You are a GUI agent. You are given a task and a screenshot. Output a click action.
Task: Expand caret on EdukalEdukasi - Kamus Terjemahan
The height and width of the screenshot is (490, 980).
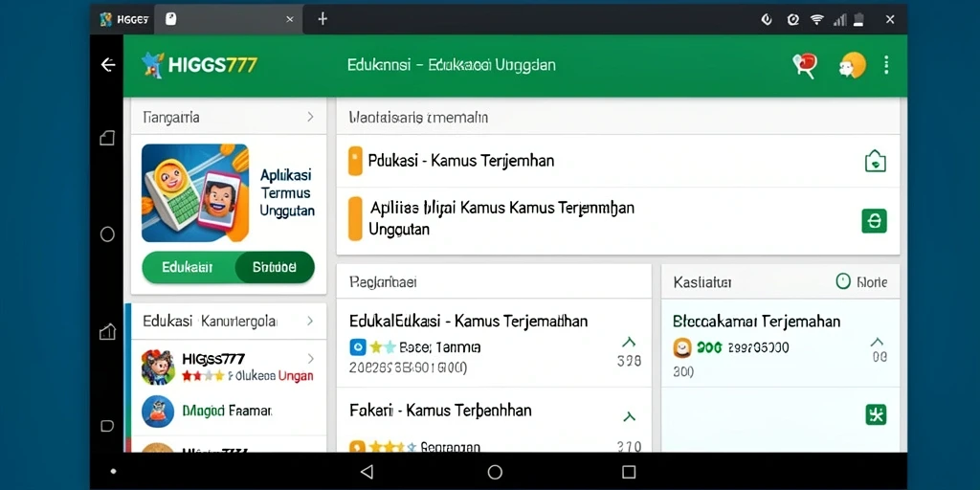pyautogui.click(x=629, y=342)
